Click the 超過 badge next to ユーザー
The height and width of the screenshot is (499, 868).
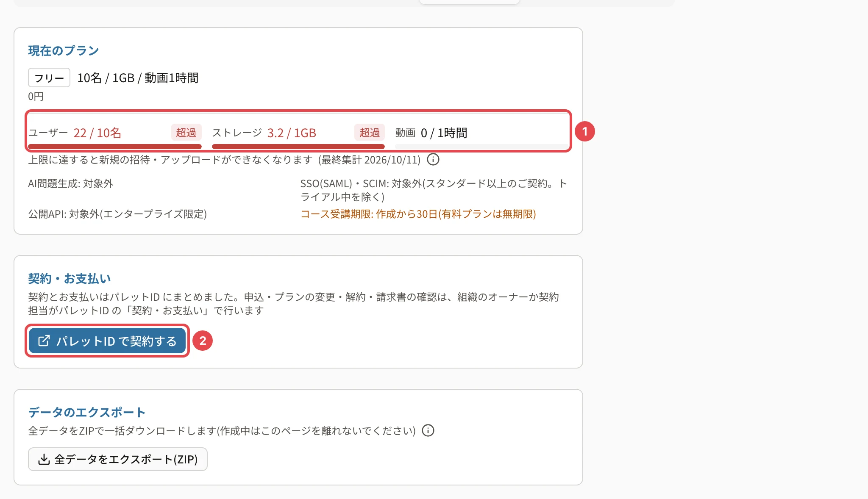coord(186,133)
